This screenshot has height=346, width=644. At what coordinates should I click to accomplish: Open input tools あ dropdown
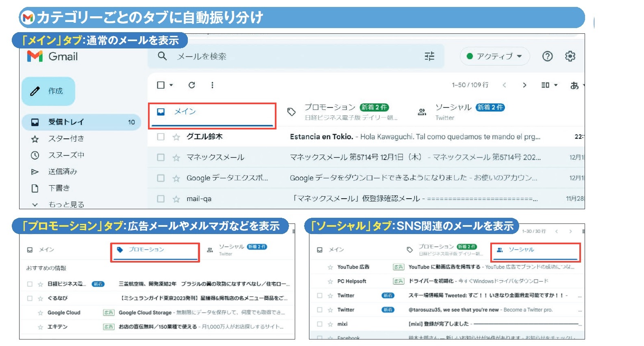(577, 85)
